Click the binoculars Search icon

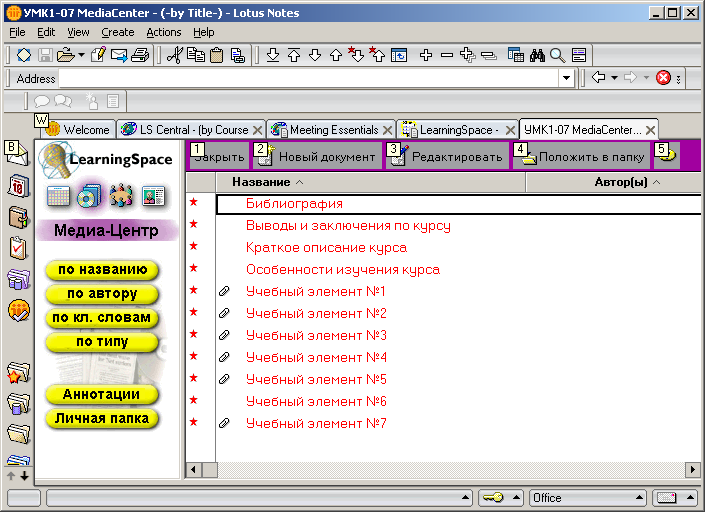(x=537, y=55)
